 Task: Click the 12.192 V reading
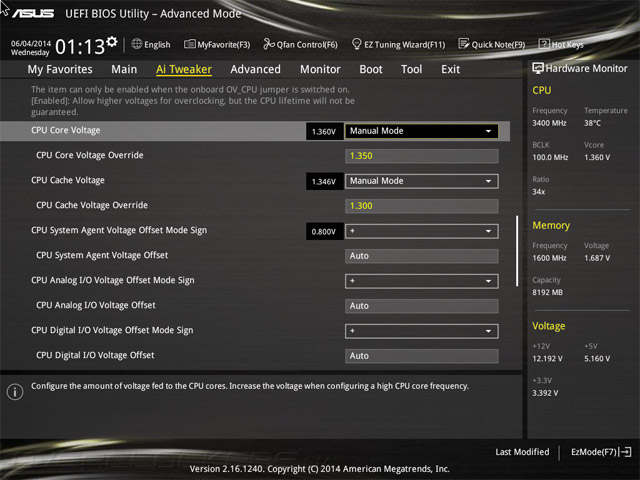(x=547, y=358)
